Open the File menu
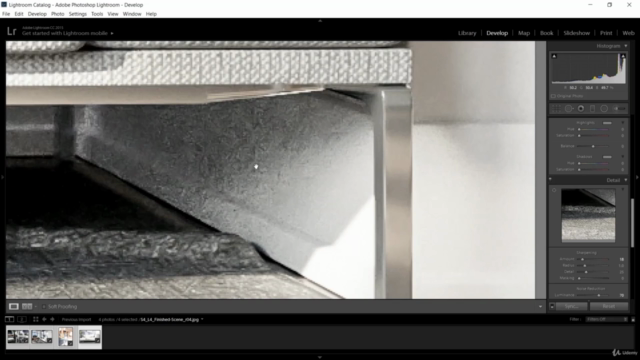This screenshot has height=360, width=640. (6, 14)
